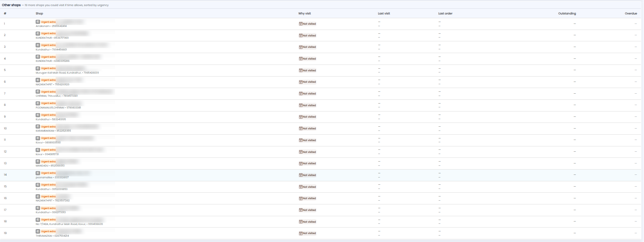
Task: Click the 'MANGADU • 8521366913' address line
Action: pos(50,166)
